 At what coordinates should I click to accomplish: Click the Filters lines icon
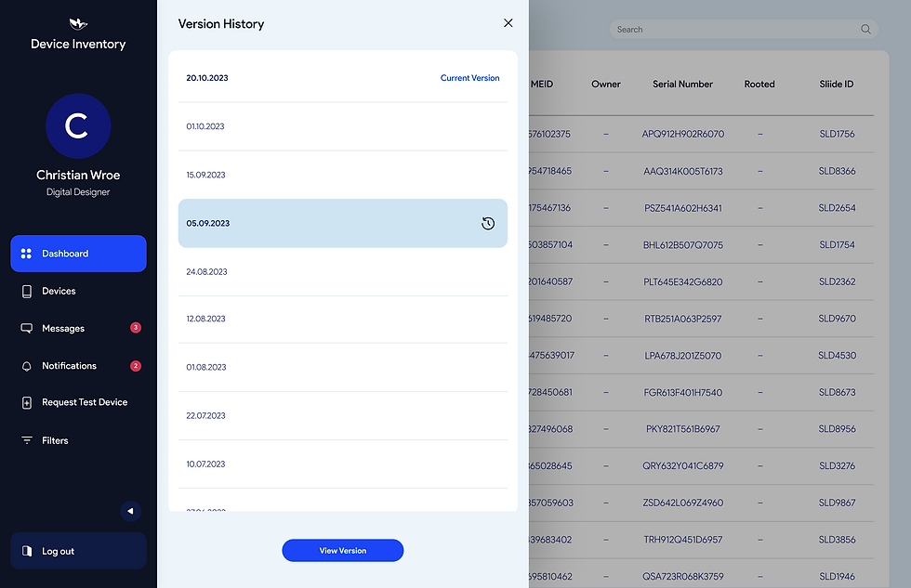(27, 440)
